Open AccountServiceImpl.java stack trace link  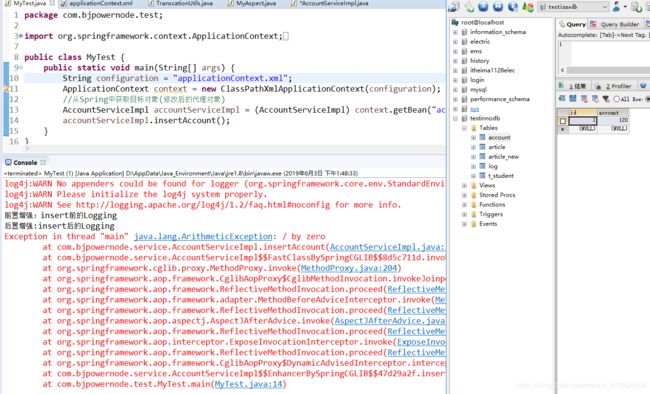click(x=387, y=247)
